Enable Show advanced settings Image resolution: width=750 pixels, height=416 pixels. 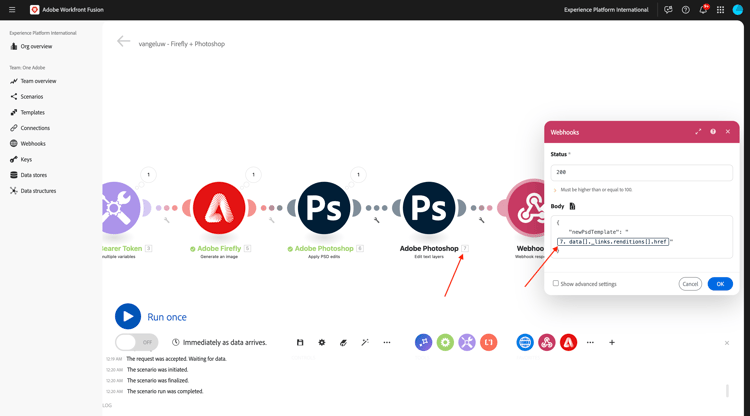pyautogui.click(x=555, y=284)
